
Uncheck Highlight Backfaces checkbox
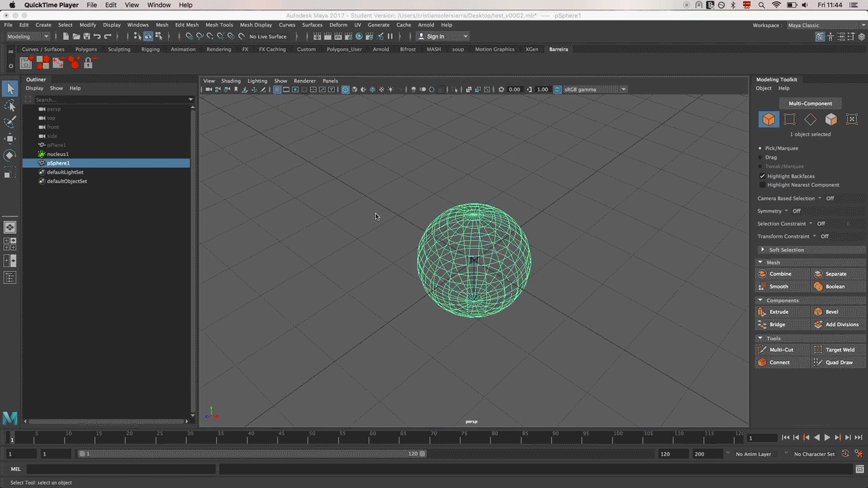[x=762, y=176]
